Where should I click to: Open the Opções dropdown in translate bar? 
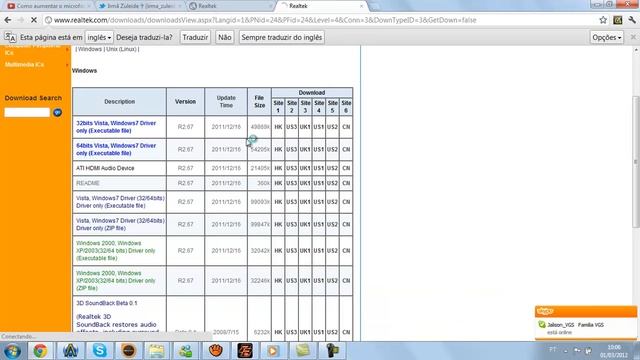pyautogui.click(x=607, y=37)
